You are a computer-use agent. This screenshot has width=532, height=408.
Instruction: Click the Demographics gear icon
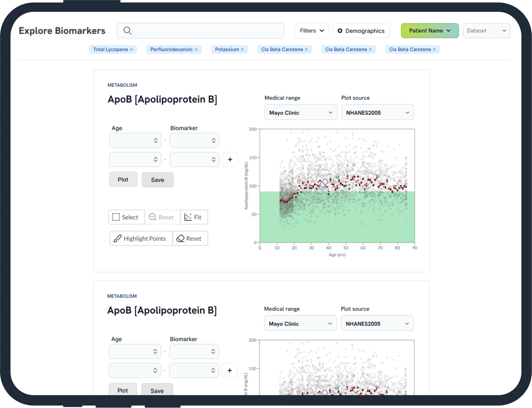[x=340, y=31]
